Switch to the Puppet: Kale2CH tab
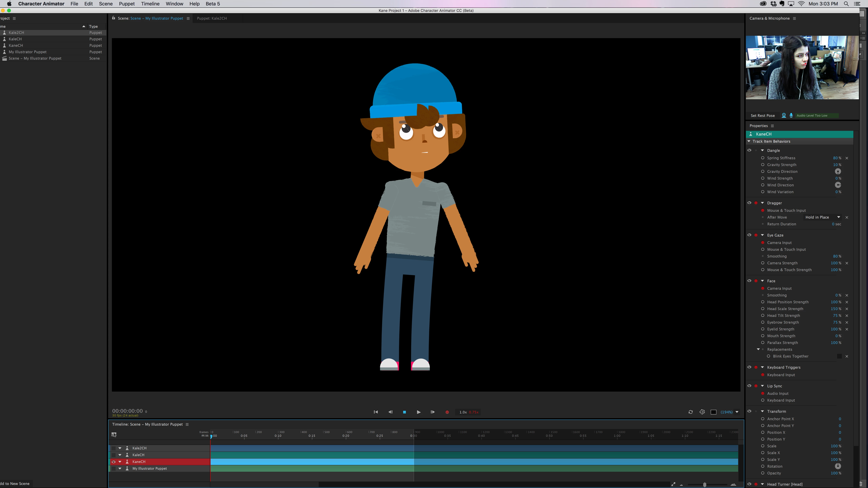Viewport: 868px width, 488px height. (212, 18)
